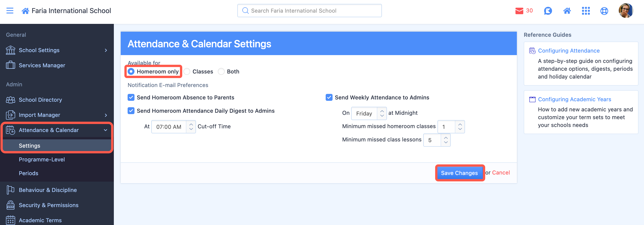This screenshot has height=225, width=644.
Task: Open the Friday day dropdown
Action: tap(369, 113)
